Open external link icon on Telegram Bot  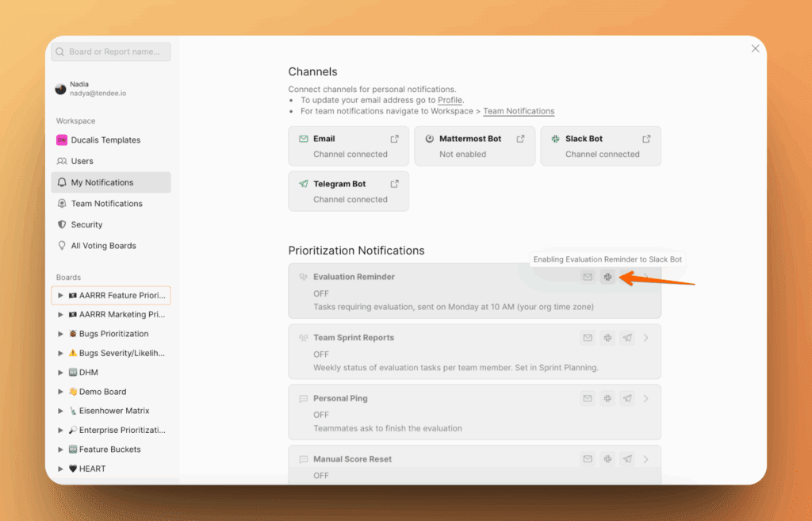pos(395,184)
